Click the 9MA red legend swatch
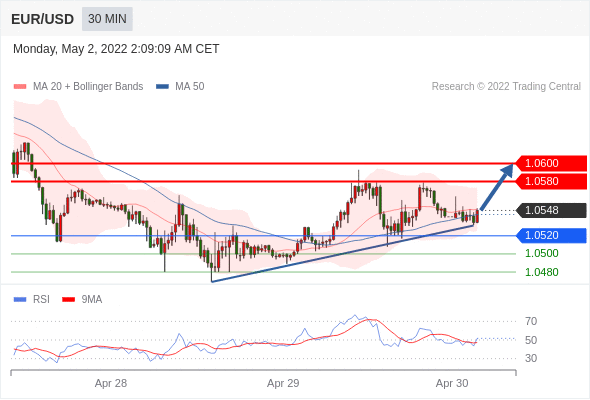590x400 pixels. coord(68,300)
